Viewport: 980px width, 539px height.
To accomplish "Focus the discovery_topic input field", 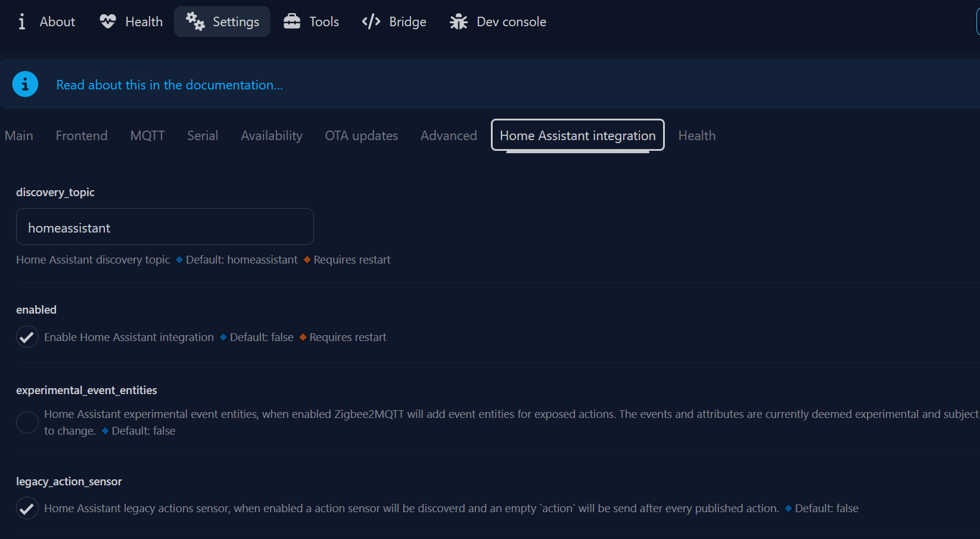I will (x=165, y=227).
